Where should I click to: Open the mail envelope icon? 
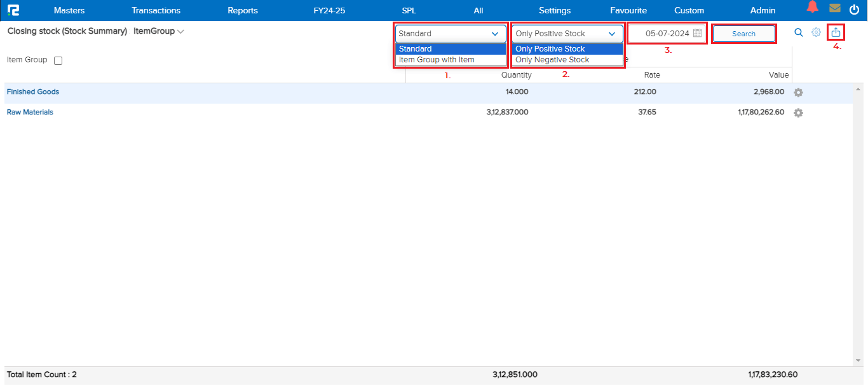coord(834,8)
